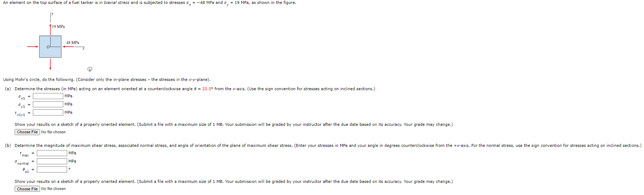Viewport: 644px width, 195px height.
Task: Click the blue square stress element
Action: 50,47
